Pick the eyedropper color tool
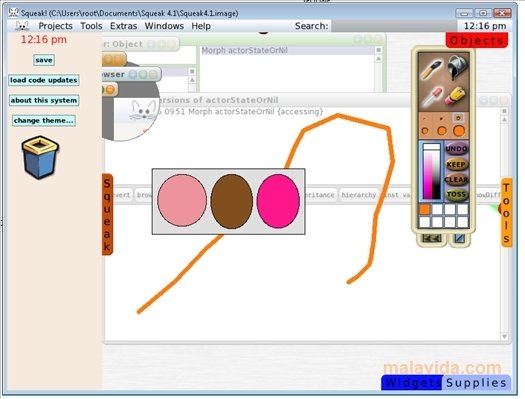 coord(431,97)
